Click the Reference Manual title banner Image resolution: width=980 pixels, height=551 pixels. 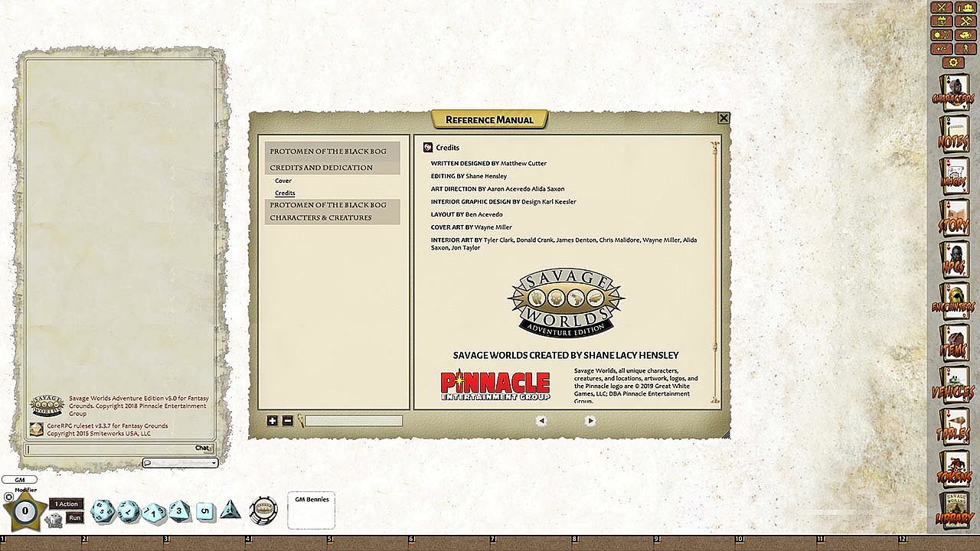coord(489,119)
